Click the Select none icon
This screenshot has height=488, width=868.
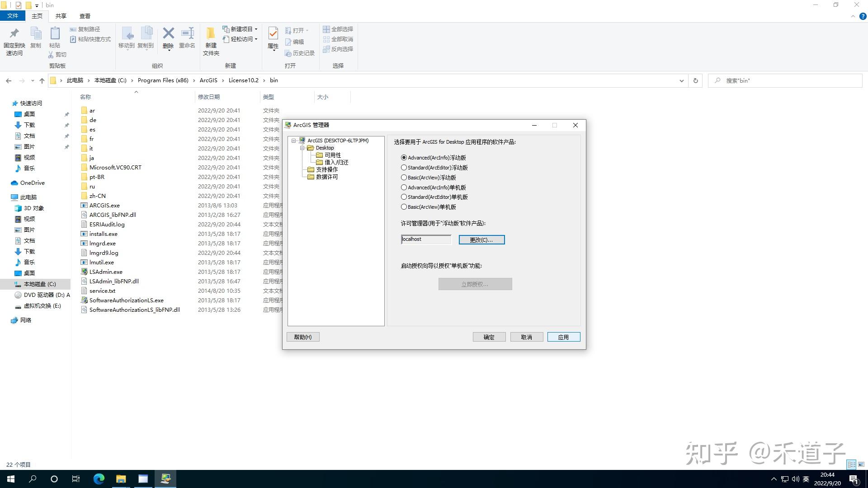pyautogui.click(x=326, y=39)
